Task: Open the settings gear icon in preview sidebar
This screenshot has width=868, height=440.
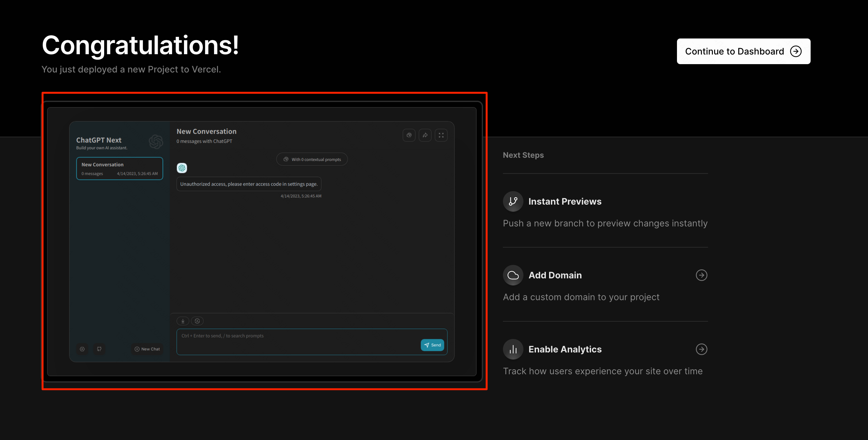Action: (x=82, y=349)
